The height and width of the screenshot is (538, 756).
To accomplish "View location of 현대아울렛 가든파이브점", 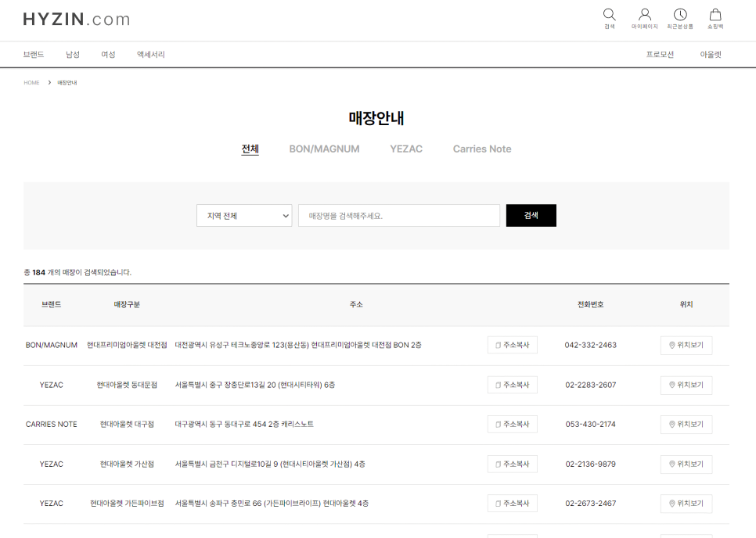I will [686, 504].
